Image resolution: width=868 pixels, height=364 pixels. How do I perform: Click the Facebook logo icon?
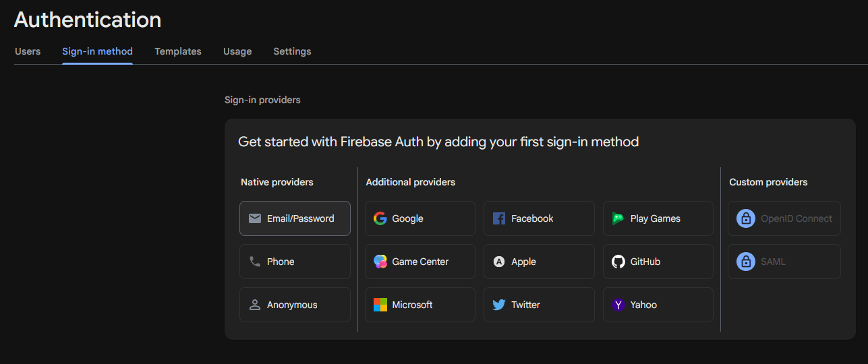(x=499, y=218)
